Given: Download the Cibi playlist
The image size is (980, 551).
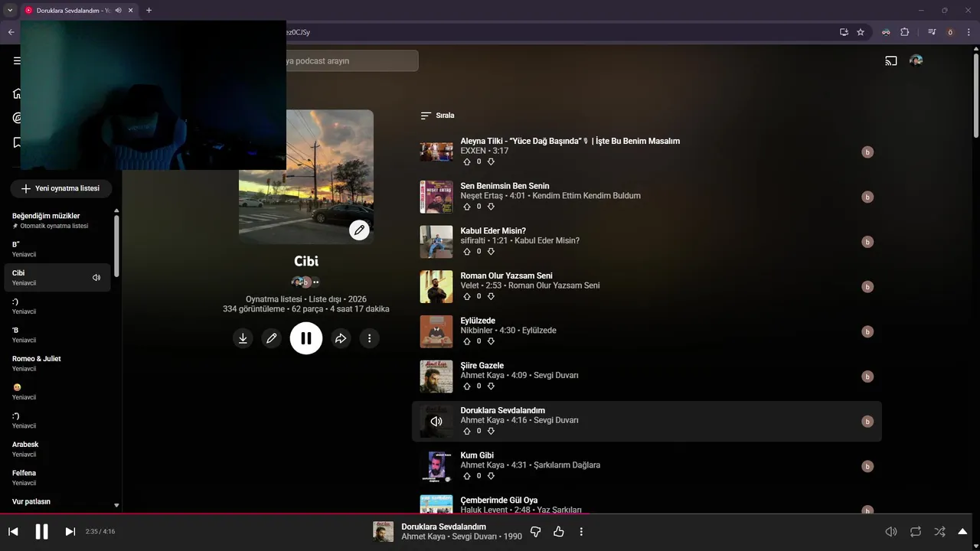Looking at the screenshot, I should [243, 338].
